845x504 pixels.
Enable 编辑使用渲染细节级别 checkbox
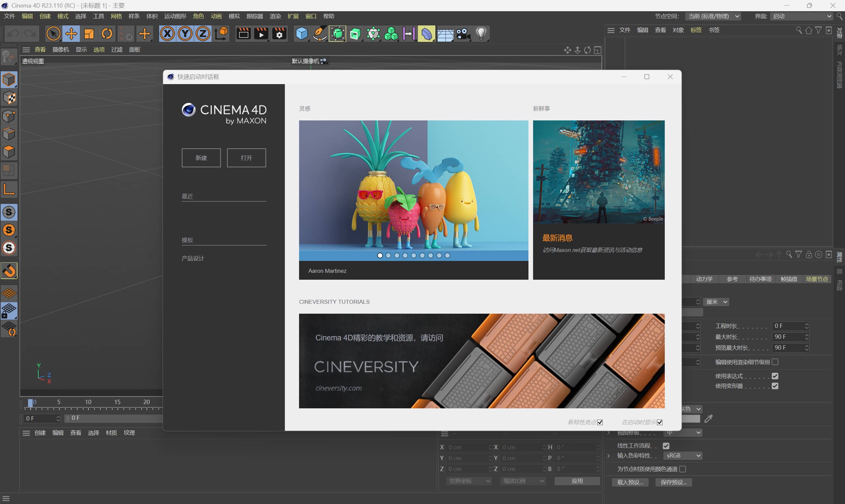[x=775, y=362]
